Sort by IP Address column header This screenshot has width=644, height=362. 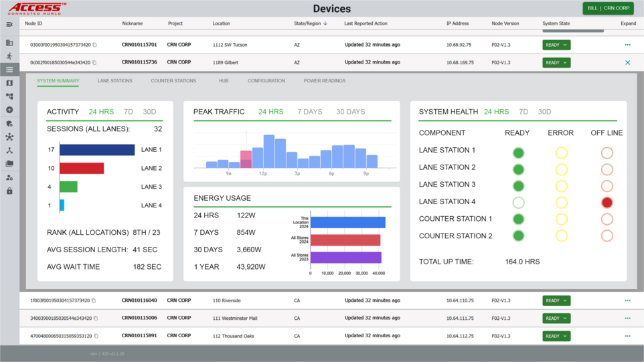[x=457, y=24]
